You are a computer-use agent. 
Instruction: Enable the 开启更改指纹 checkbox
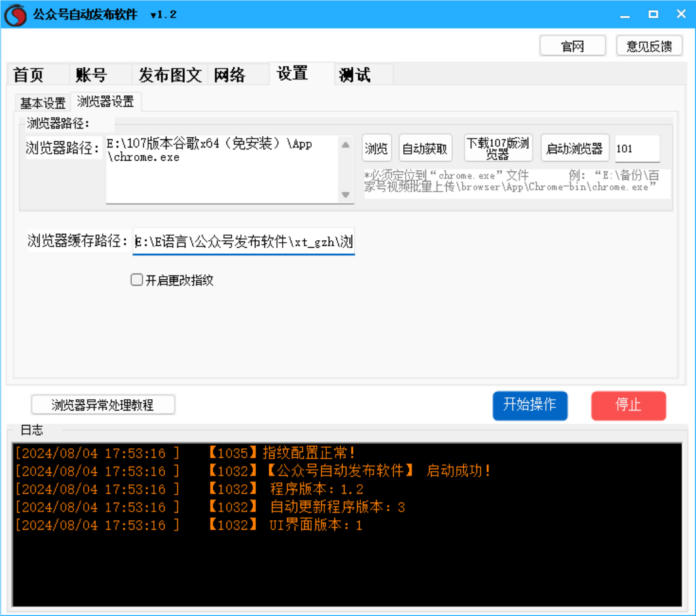coord(137,280)
